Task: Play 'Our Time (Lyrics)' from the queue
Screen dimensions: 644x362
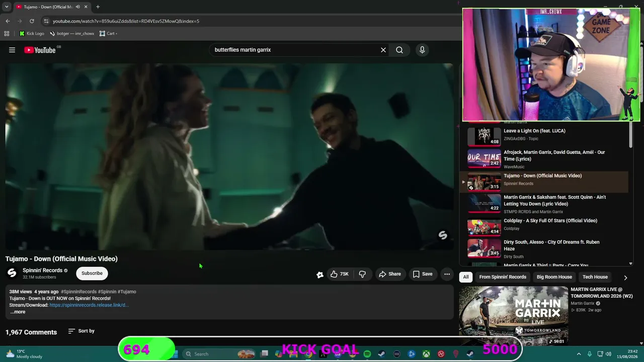Action: 554,155
